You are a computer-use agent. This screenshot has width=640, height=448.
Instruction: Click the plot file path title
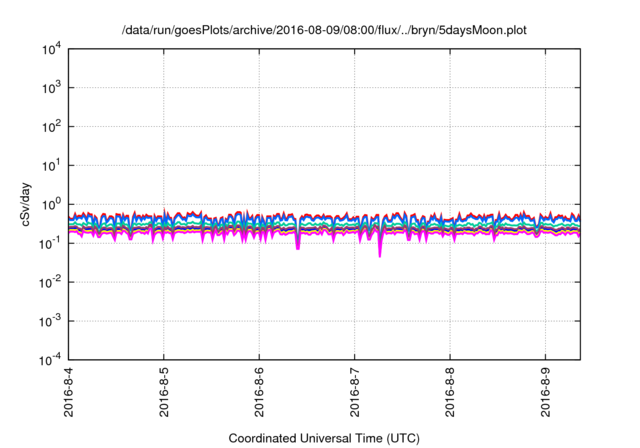point(324,30)
